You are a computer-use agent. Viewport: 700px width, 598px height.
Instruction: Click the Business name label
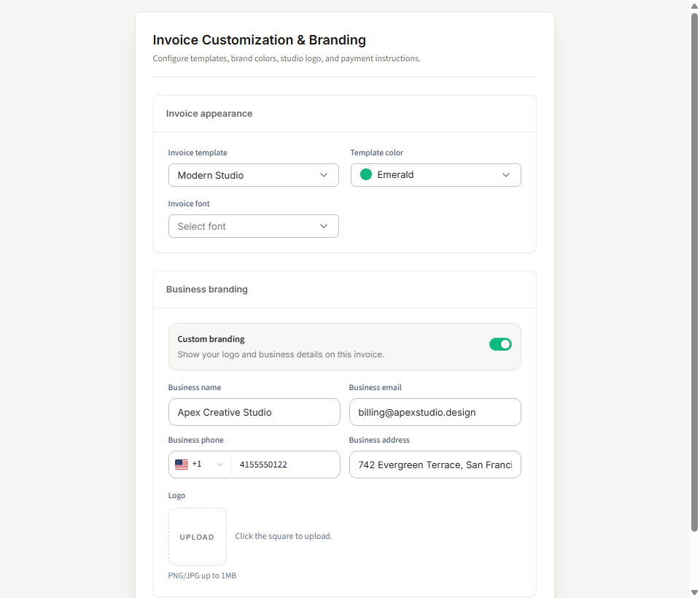pos(195,388)
